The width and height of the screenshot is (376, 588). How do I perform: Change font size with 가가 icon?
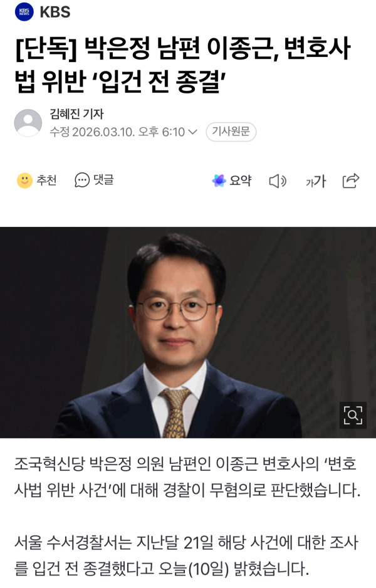[x=316, y=182]
